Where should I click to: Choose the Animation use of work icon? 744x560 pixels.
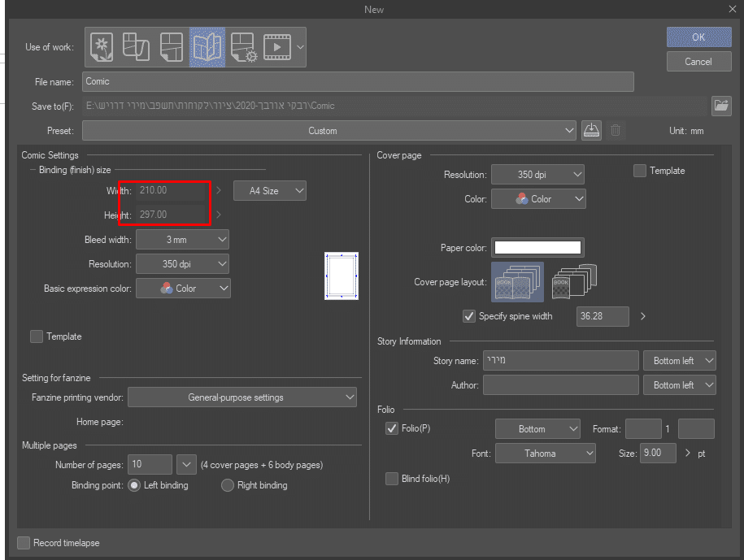point(277,47)
